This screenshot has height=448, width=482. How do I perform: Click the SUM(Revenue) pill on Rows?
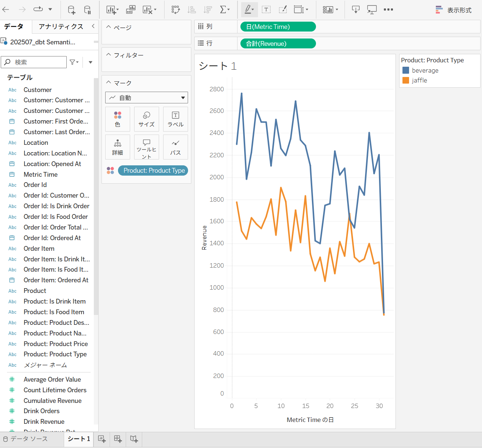tap(278, 44)
